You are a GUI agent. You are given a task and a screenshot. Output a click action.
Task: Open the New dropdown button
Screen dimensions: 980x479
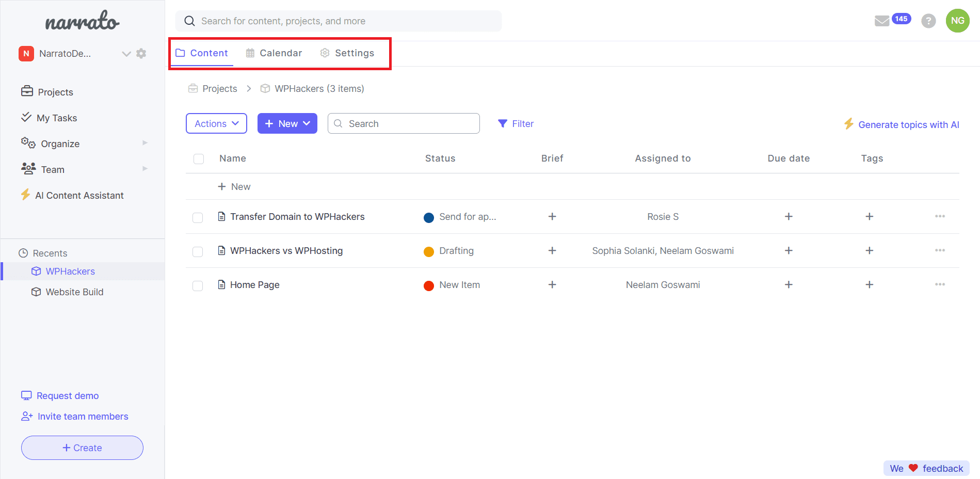287,123
